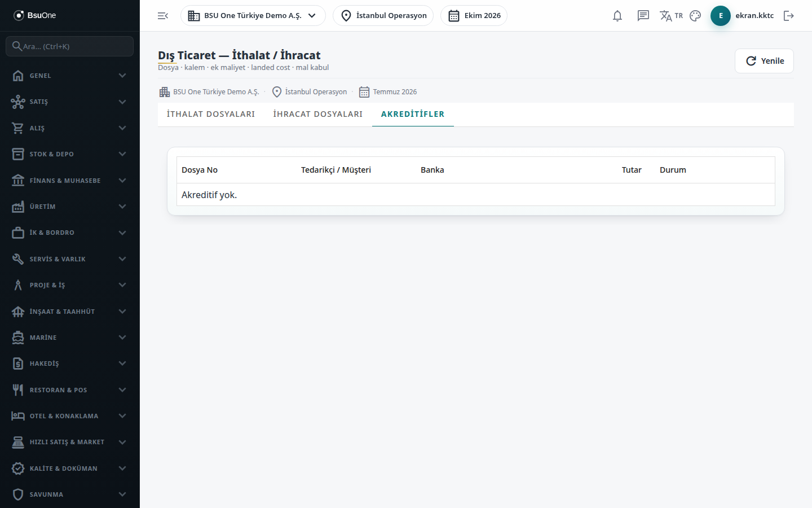Click the FİNANS & MUHASEBE bank icon

click(x=18, y=181)
